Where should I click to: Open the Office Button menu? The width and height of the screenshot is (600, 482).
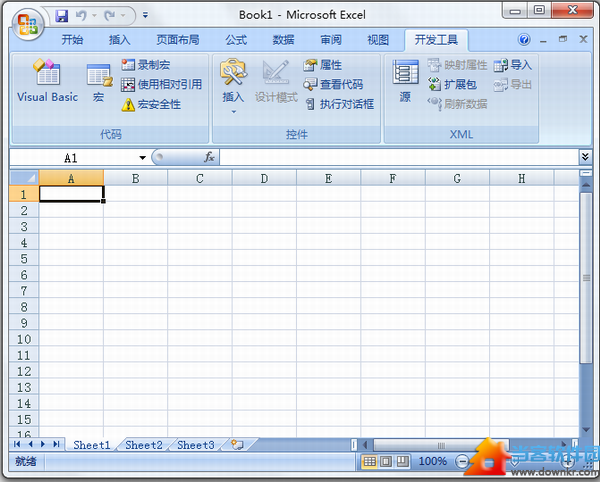point(28,24)
